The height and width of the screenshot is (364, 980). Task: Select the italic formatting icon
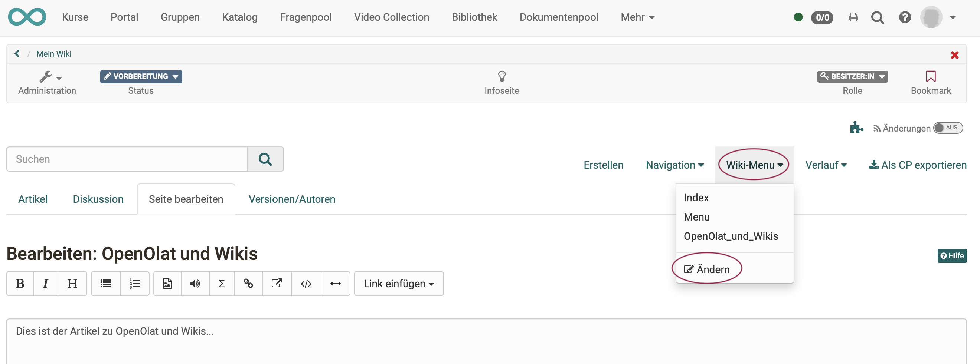click(45, 284)
